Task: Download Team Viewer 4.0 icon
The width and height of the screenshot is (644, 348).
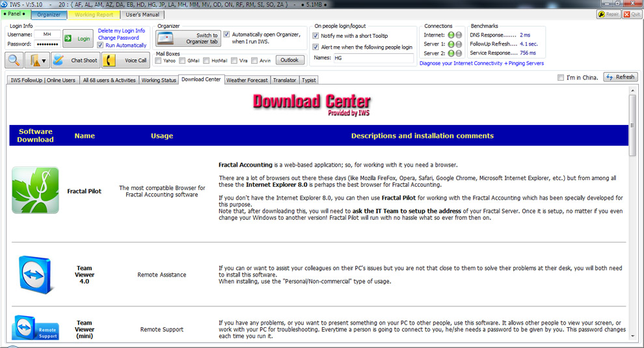Action: 35,274
